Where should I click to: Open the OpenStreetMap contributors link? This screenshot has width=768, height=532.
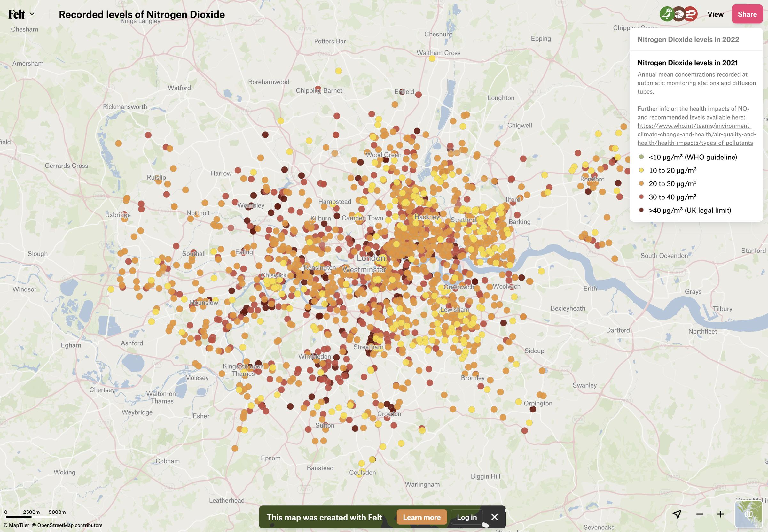[x=67, y=525]
